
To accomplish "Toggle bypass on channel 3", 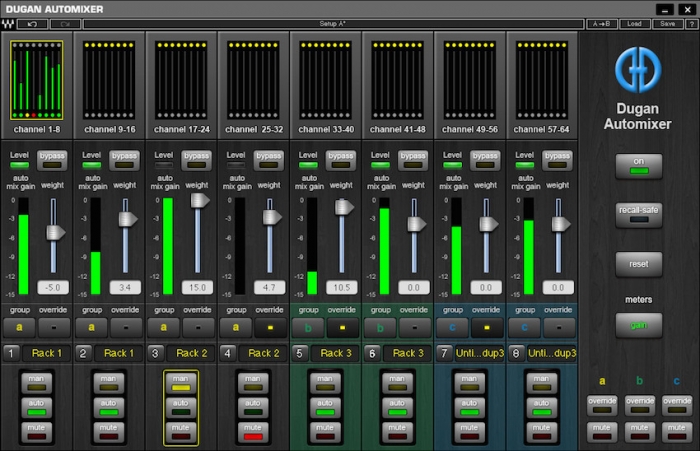I will (x=196, y=160).
